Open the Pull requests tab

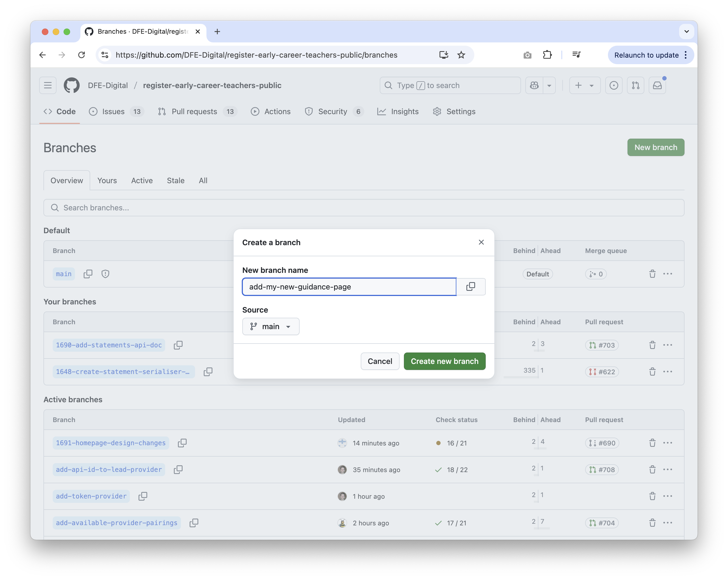point(197,111)
